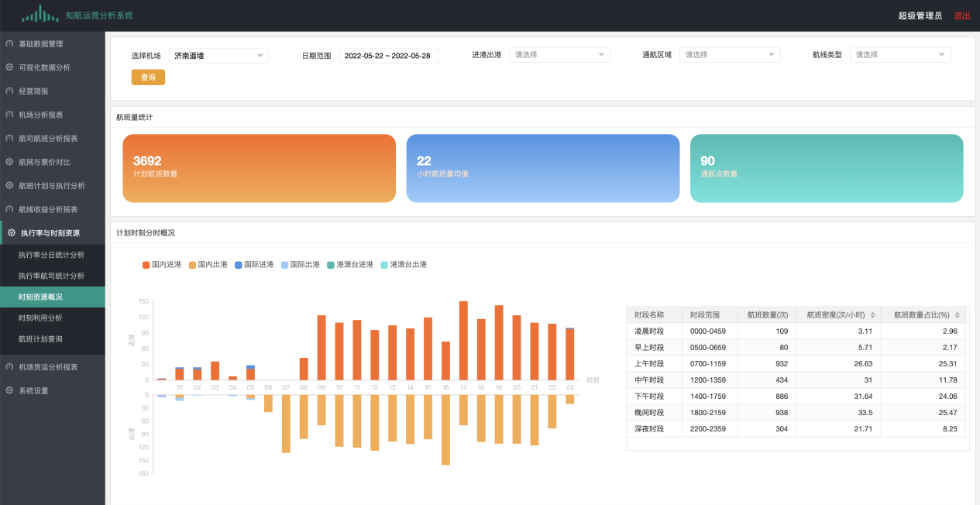Click the 日期范围 date input field
980x505 pixels.
(388, 56)
